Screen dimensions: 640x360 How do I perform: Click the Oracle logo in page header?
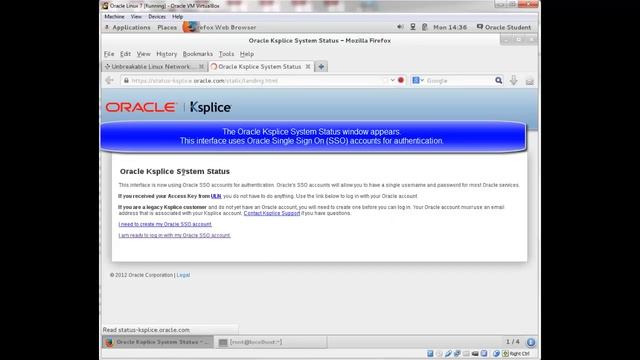tap(141, 107)
